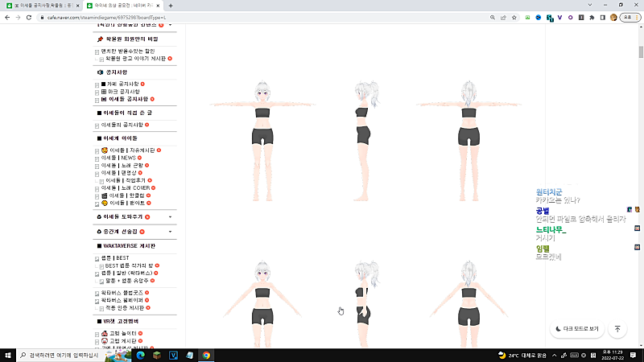This screenshot has width=644, height=362.
Task: Open a new browser tab
Action: (x=171, y=5)
